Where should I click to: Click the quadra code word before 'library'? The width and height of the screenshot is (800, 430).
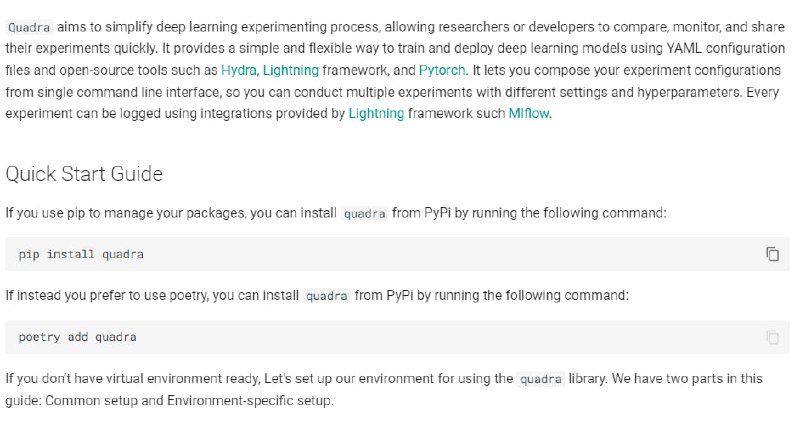pyautogui.click(x=540, y=380)
